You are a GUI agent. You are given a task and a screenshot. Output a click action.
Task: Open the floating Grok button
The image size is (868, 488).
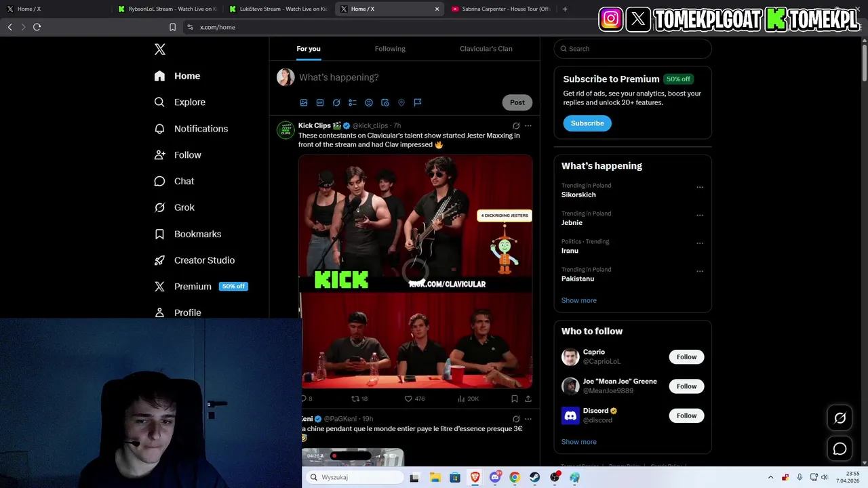840,418
